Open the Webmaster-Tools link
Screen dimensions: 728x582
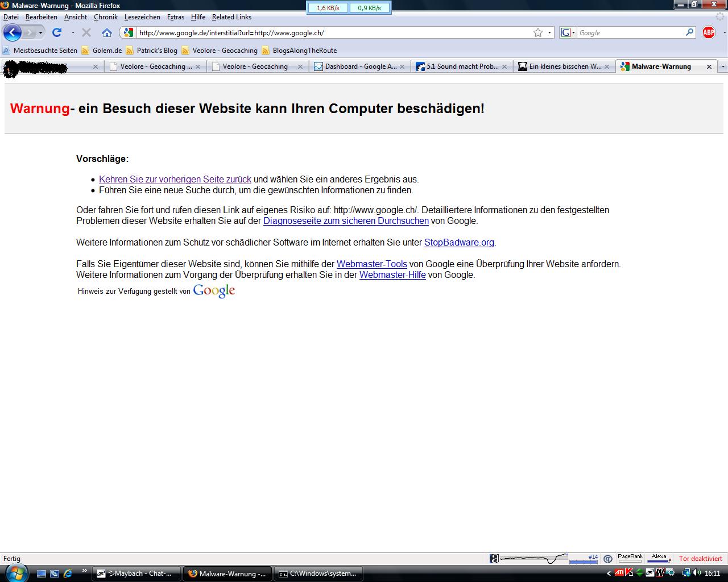372,264
